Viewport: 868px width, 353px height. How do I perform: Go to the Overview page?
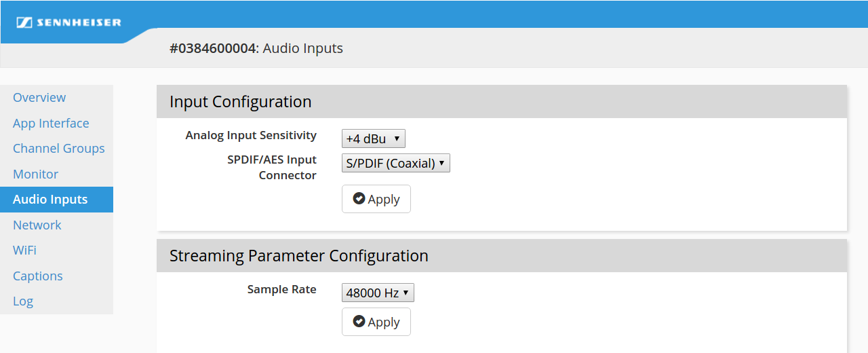[x=39, y=98]
